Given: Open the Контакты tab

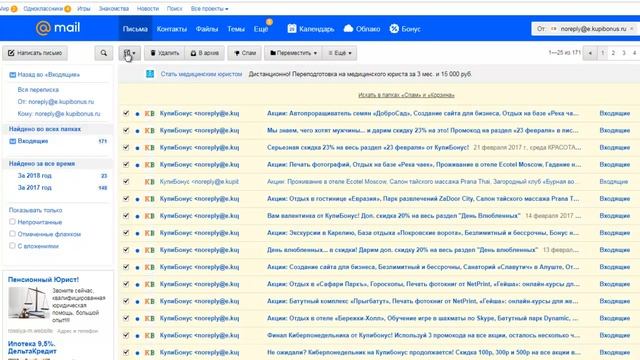Looking at the screenshot, I should tap(172, 29).
